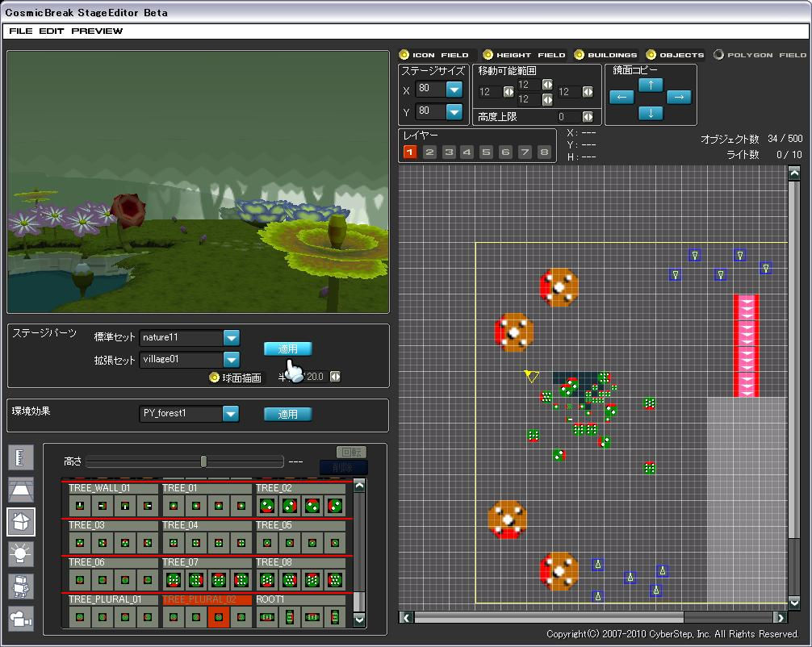Select the light bulb tool icon
The width and height of the screenshot is (812, 647).
point(21,553)
